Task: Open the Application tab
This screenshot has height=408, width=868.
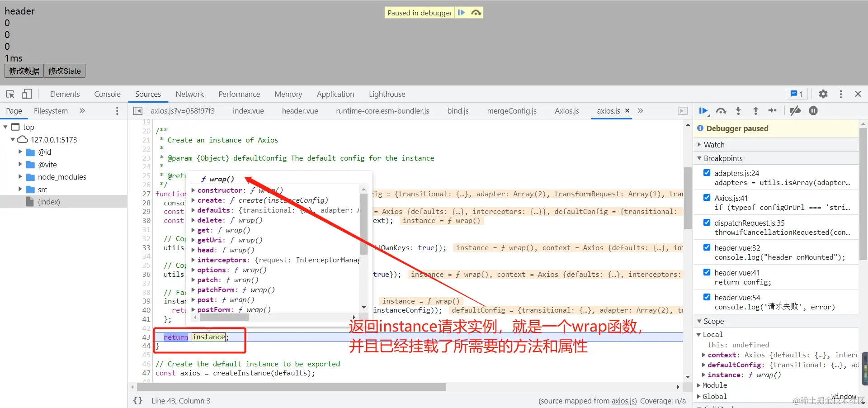Action: pyautogui.click(x=335, y=94)
